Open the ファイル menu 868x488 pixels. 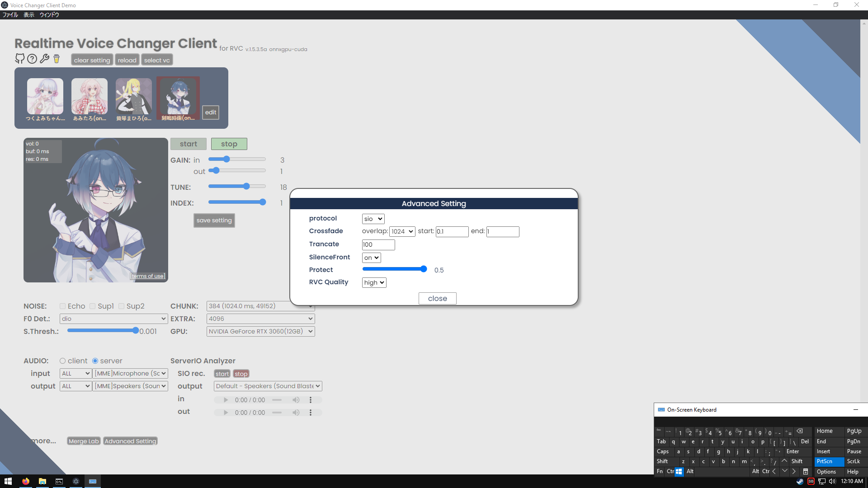point(10,14)
